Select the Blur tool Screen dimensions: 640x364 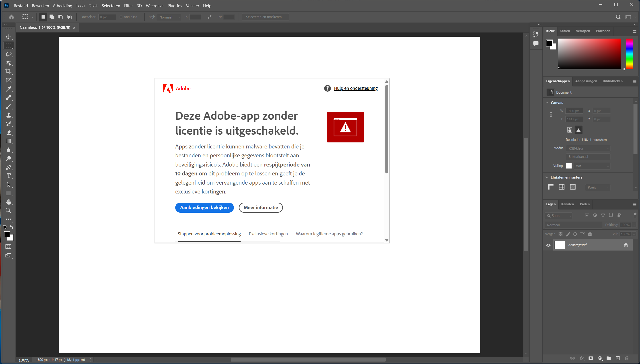tap(8, 150)
